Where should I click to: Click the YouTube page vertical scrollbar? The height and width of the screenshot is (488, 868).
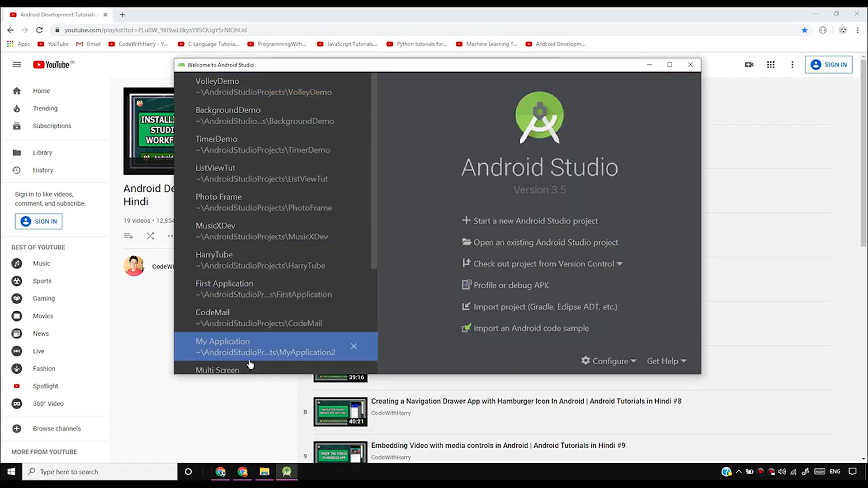click(x=863, y=154)
